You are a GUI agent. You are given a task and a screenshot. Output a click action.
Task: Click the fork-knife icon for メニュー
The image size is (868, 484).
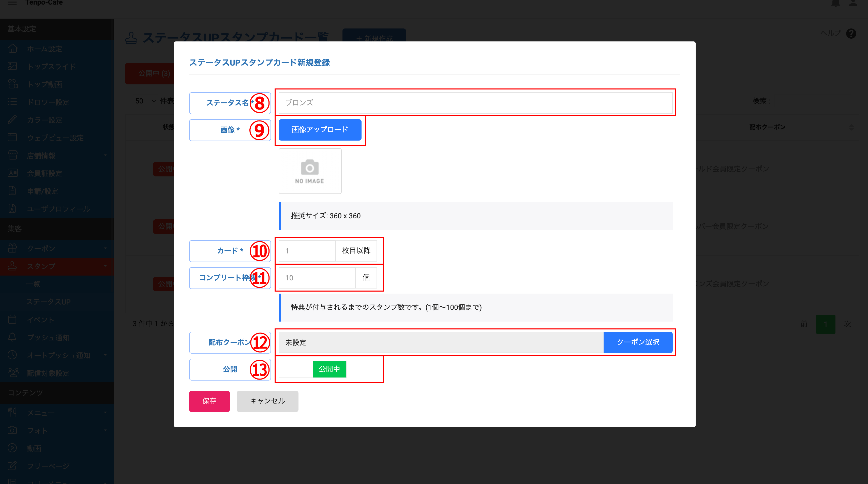click(12, 412)
